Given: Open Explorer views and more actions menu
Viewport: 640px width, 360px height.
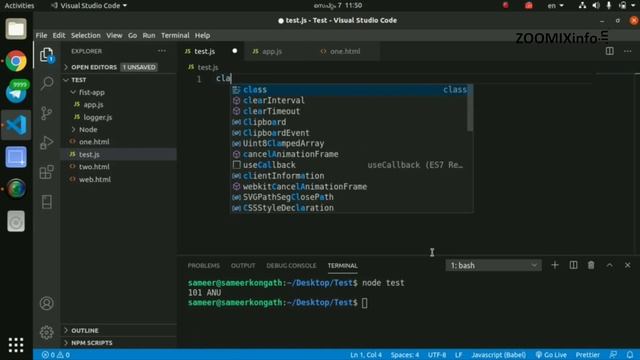Looking at the screenshot, I should click(162, 51).
